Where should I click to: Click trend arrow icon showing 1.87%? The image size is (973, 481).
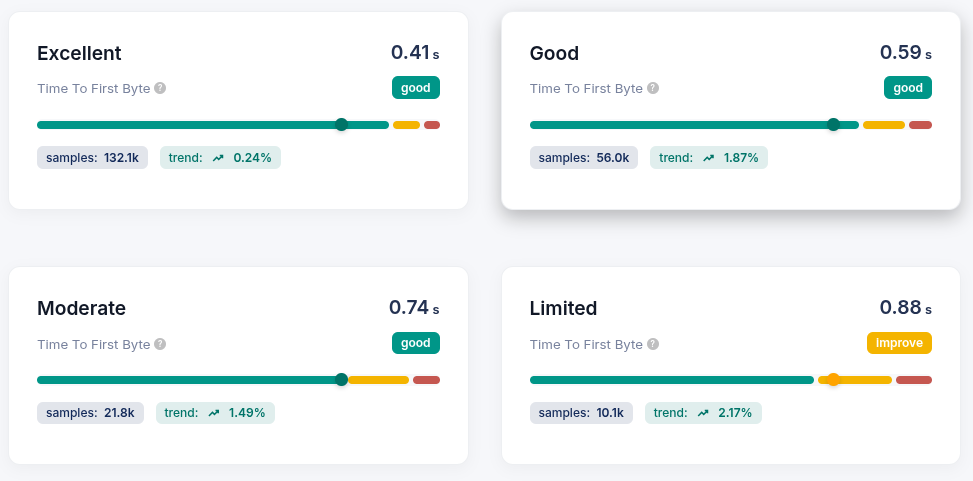pyautogui.click(x=708, y=158)
